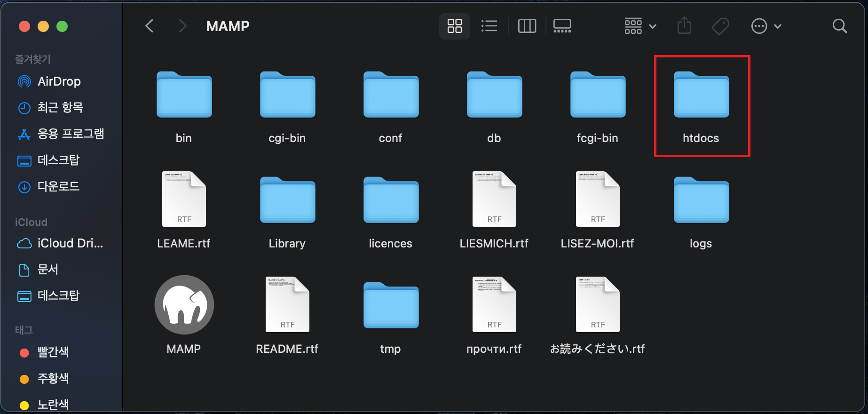Click the Share toolbar icon
Image resolution: width=868 pixels, height=414 pixels.
[x=684, y=25]
